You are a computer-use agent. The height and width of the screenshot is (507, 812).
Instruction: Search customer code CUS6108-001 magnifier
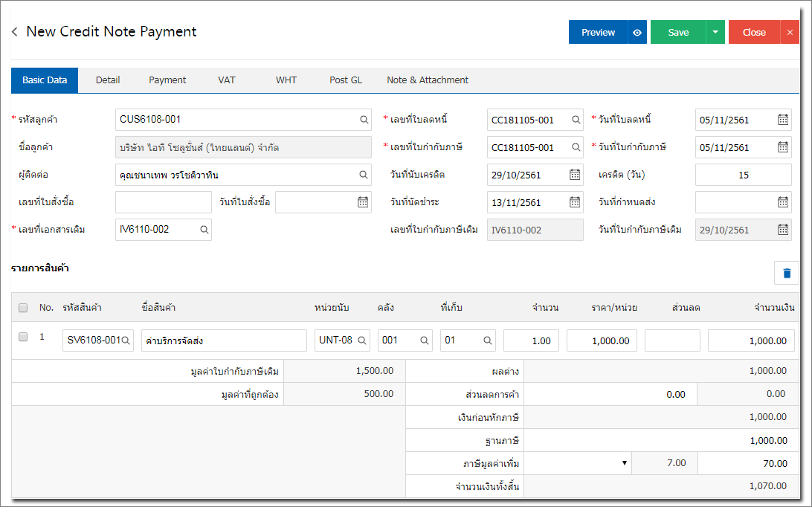pyautogui.click(x=364, y=120)
